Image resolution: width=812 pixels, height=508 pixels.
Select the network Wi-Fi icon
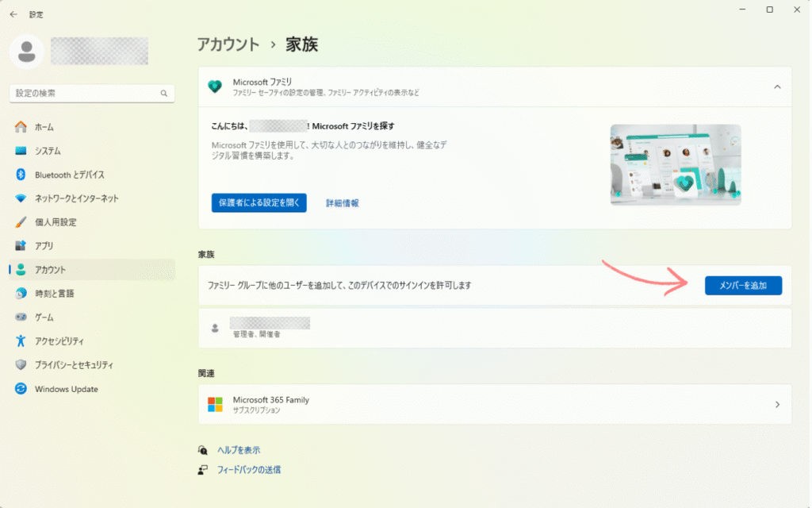pyautogui.click(x=21, y=198)
